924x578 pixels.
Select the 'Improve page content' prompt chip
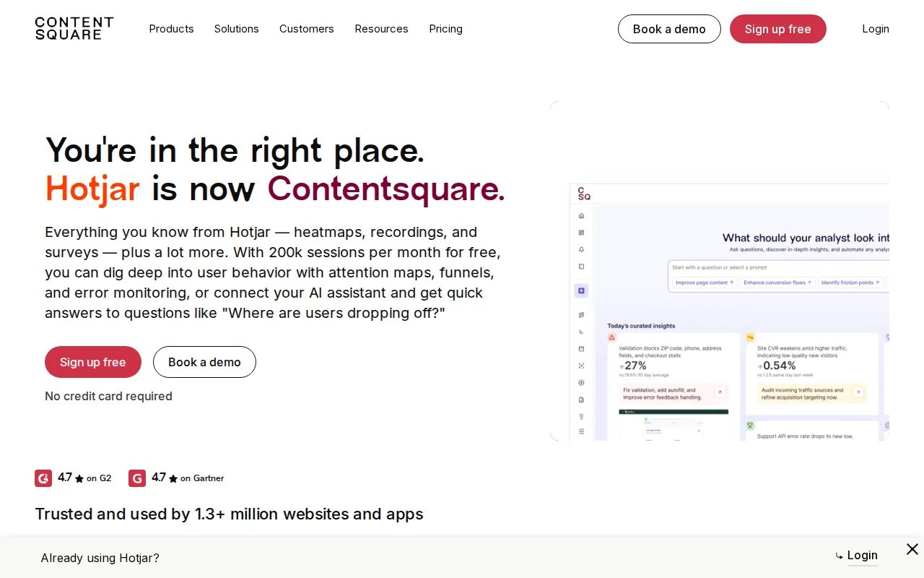[x=705, y=282]
